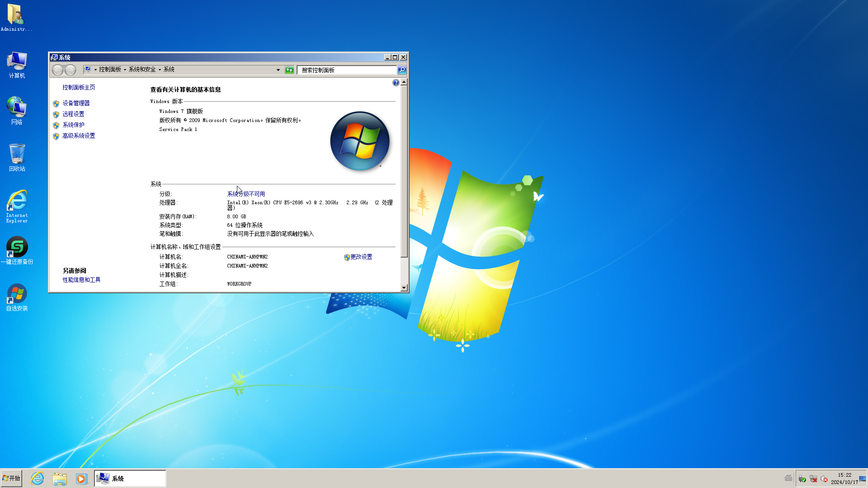Open the 回收站 recycle bin icon
Screen dimensions: 868x488
(x=17, y=157)
